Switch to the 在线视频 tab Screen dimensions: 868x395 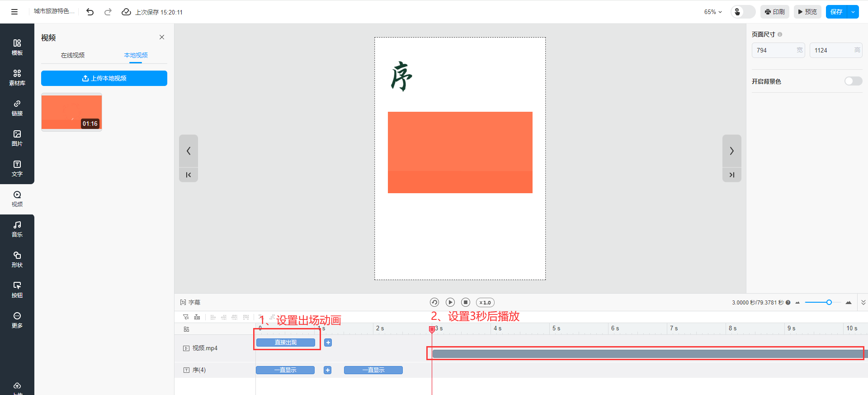(x=73, y=55)
